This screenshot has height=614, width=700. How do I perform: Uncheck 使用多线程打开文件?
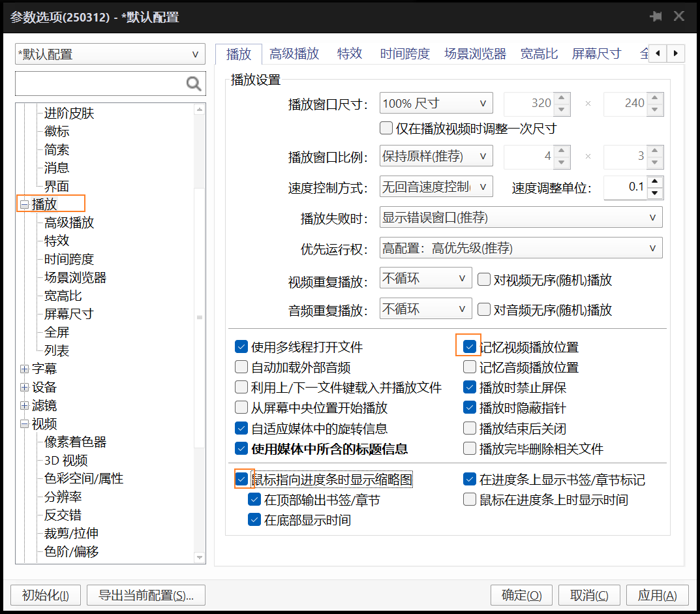(241, 346)
